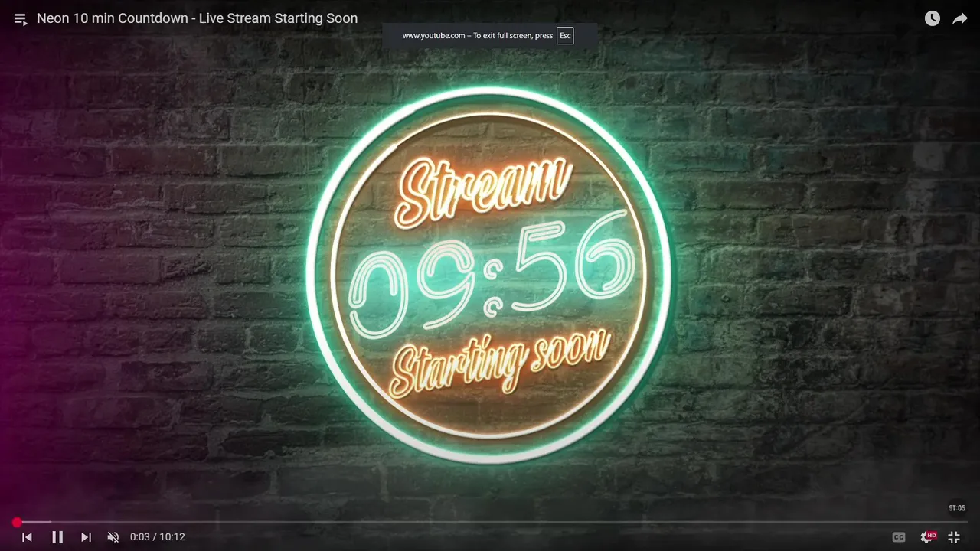
Task: Click the Esc key hint box
Action: click(x=565, y=36)
